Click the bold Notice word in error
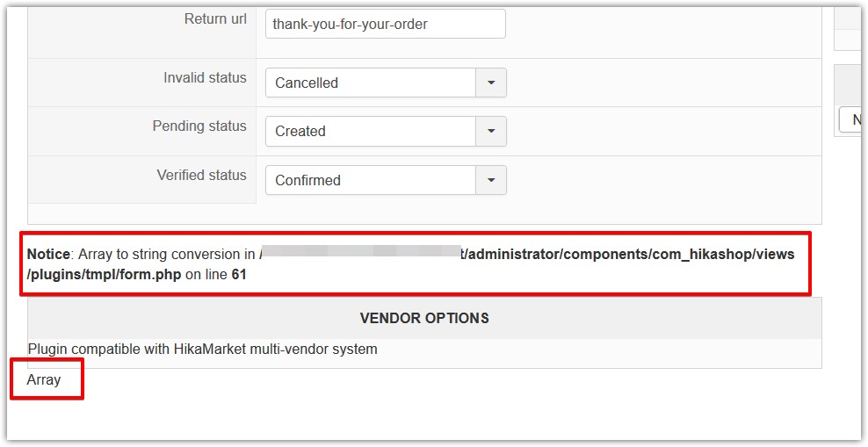 [48, 255]
